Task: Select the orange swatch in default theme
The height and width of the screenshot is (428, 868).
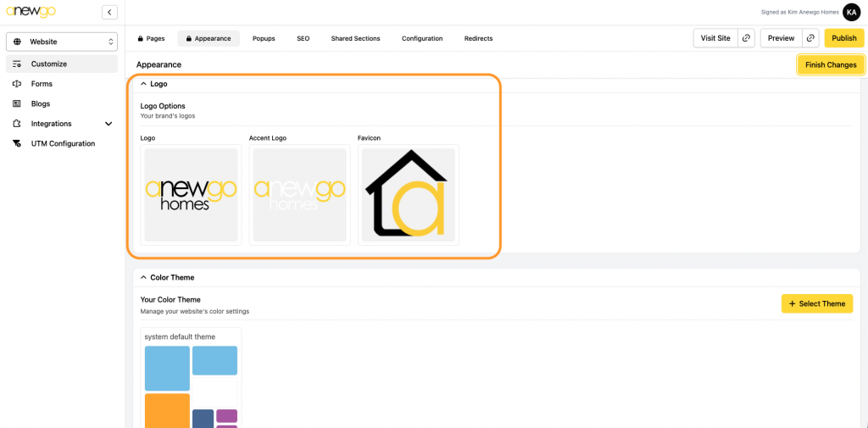Action: pos(167,411)
